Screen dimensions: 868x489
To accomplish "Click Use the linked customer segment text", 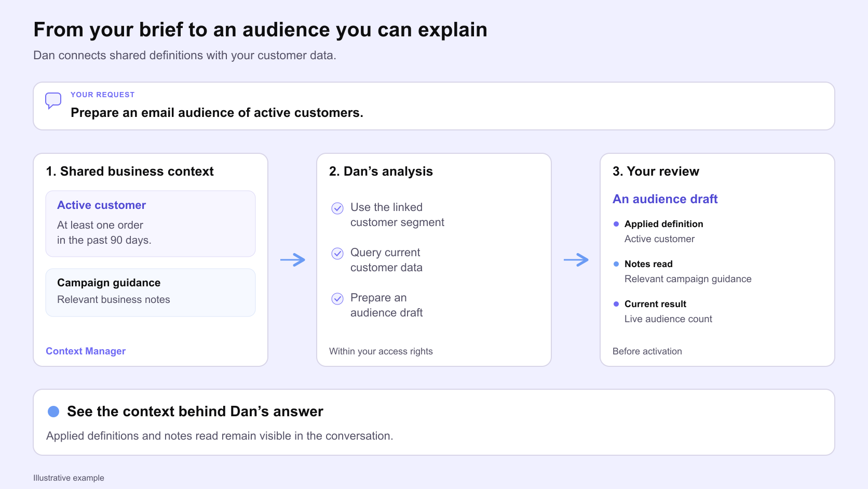I will [x=397, y=215].
